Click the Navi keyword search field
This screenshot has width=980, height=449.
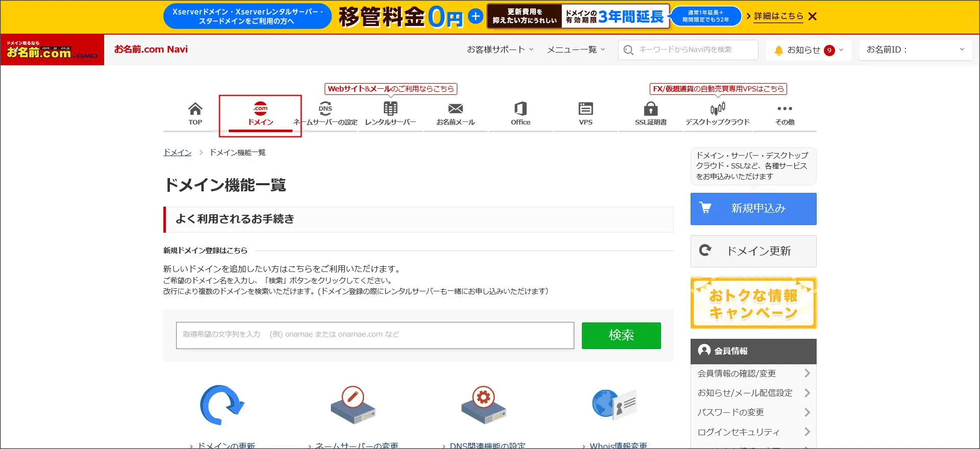pos(688,49)
